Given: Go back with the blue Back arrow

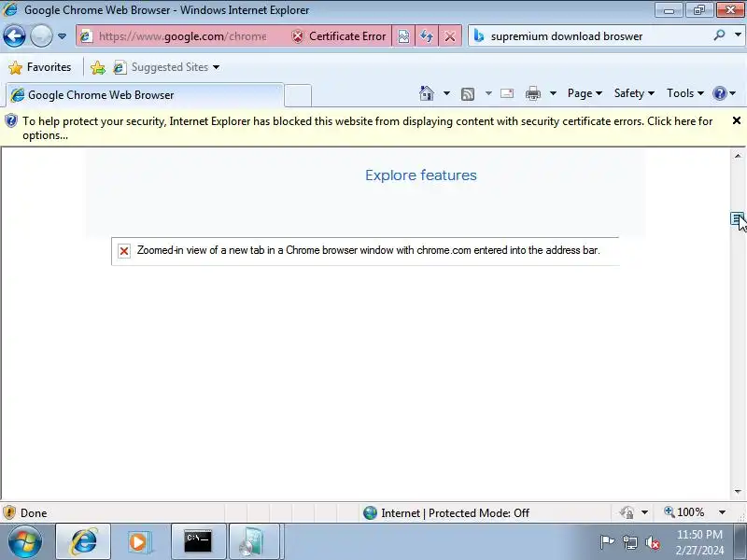Looking at the screenshot, I should pyautogui.click(x=14, y=35).
